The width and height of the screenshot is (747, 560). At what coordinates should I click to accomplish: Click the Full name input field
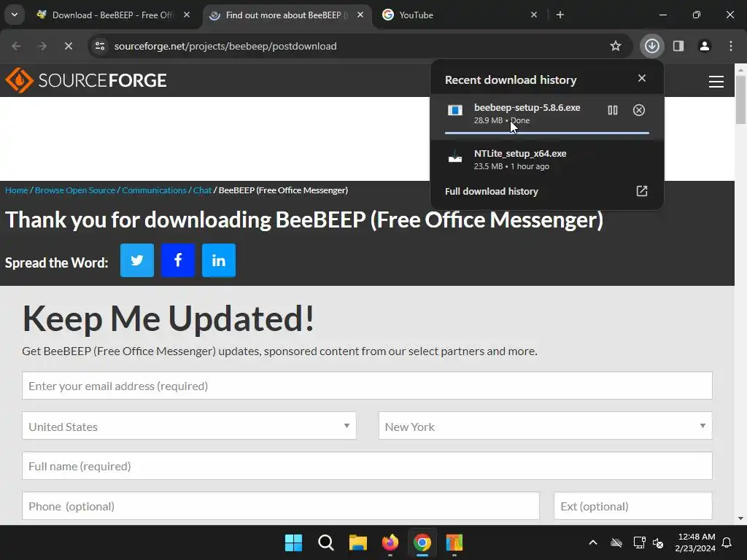(x=368, y=466)
